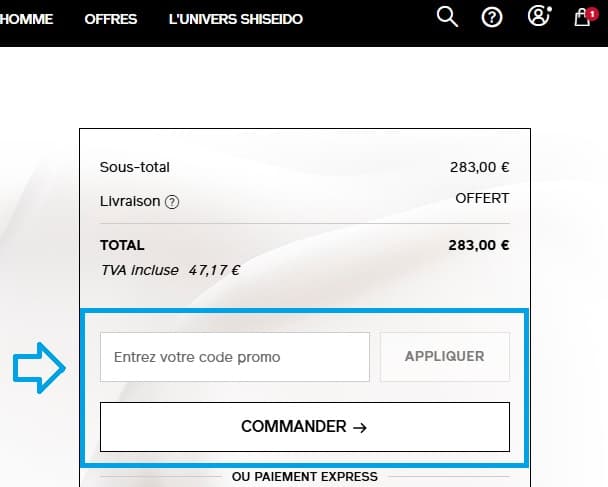This screenshot has height=487, width=608.
Task: Open L'UNIVERS SHISEIDO menu
Action: [x=236, y=19]
